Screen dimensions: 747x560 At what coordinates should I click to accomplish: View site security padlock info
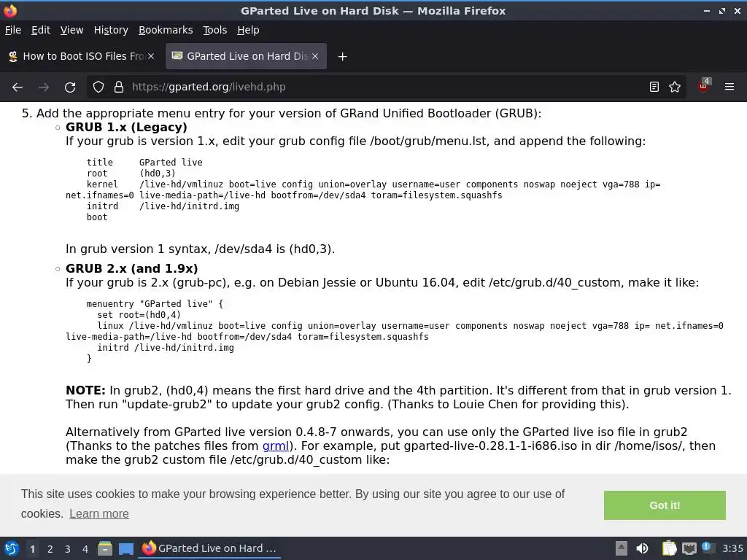click(x=119, y=87)
